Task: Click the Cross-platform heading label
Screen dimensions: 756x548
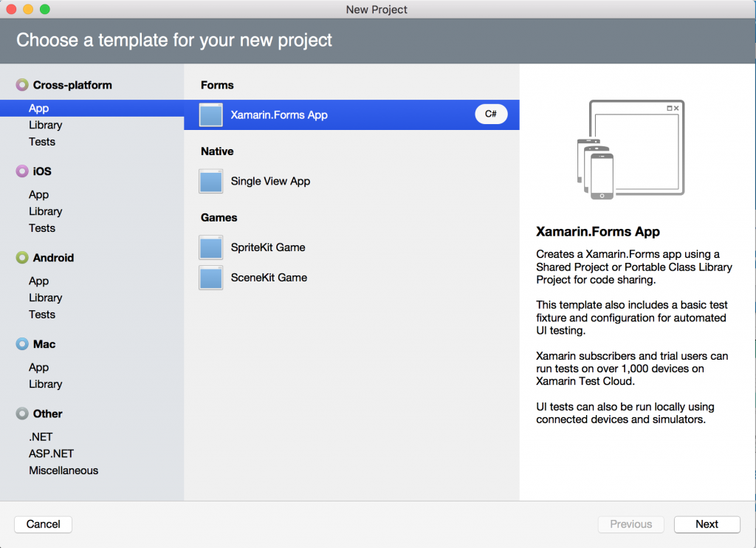Action: (72, 85)
